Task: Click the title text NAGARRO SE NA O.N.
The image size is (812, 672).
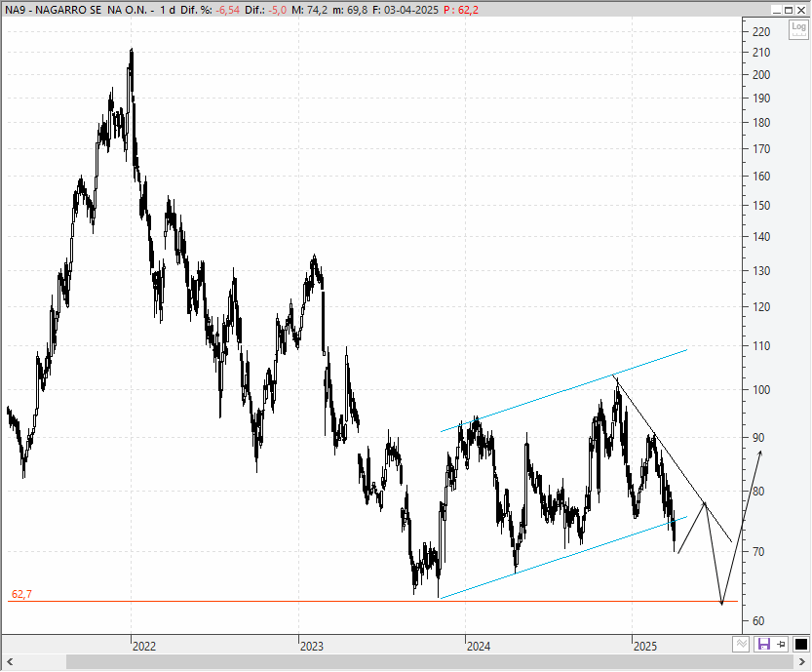Action: click(92, 10)
